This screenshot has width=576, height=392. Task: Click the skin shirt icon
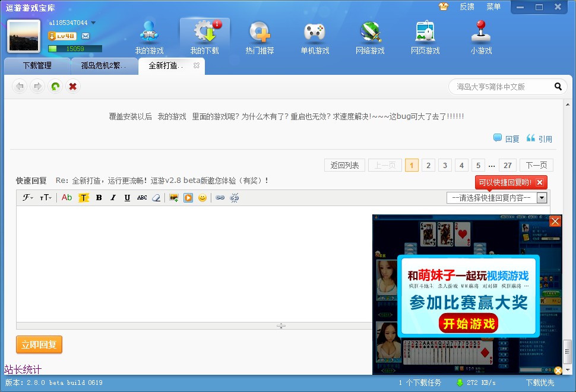(x=444, y=7)
